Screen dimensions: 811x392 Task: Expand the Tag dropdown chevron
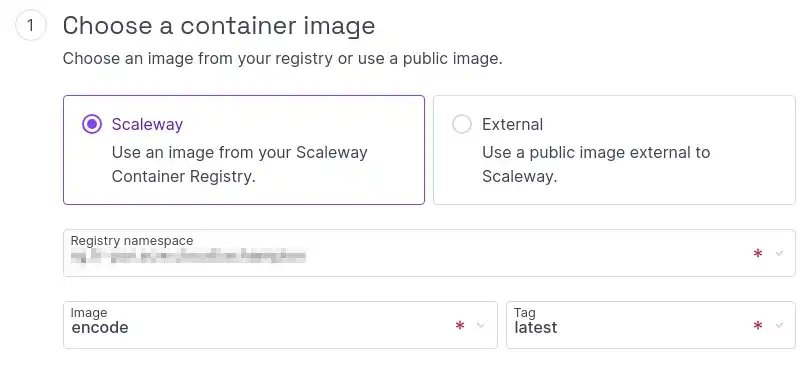pos(779,325)
